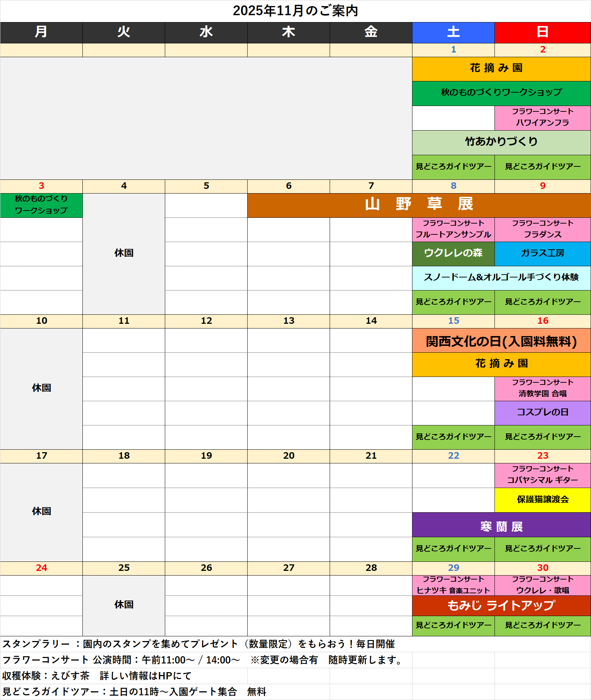This screenshot has width=591, height=700.
Task: Select the purple 寒蘭展 event bar
Action: [501, 526]
